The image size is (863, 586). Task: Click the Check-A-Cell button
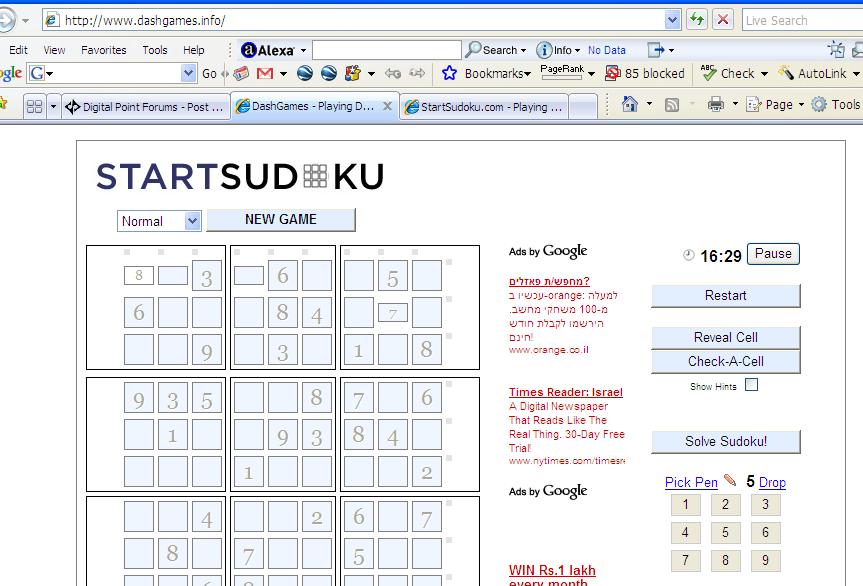pos(725,362)
